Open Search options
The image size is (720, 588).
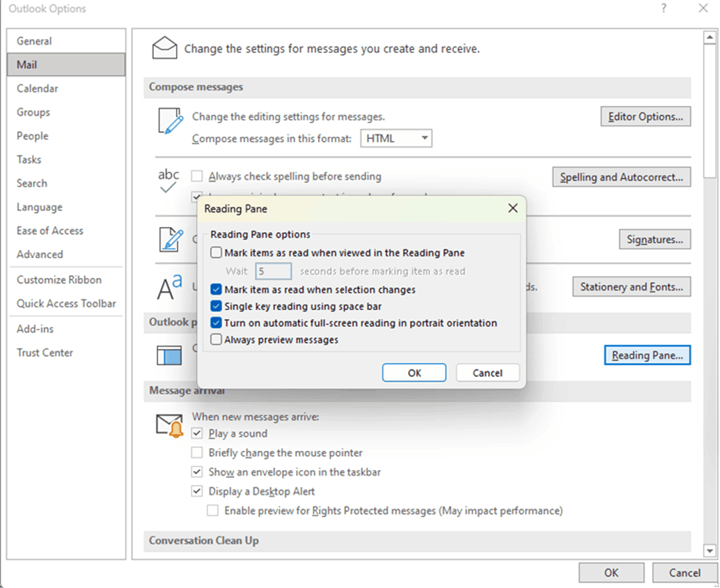coord(66,183)
